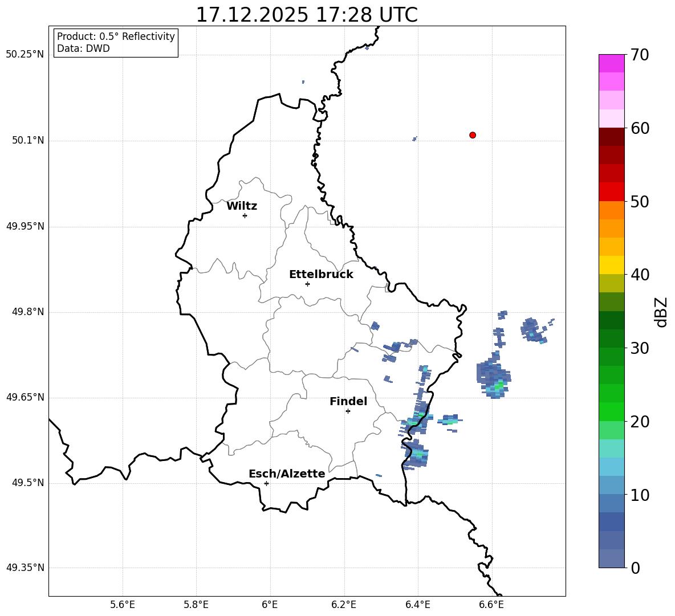Click the 6.2°E longitude label

click(344, 605)
